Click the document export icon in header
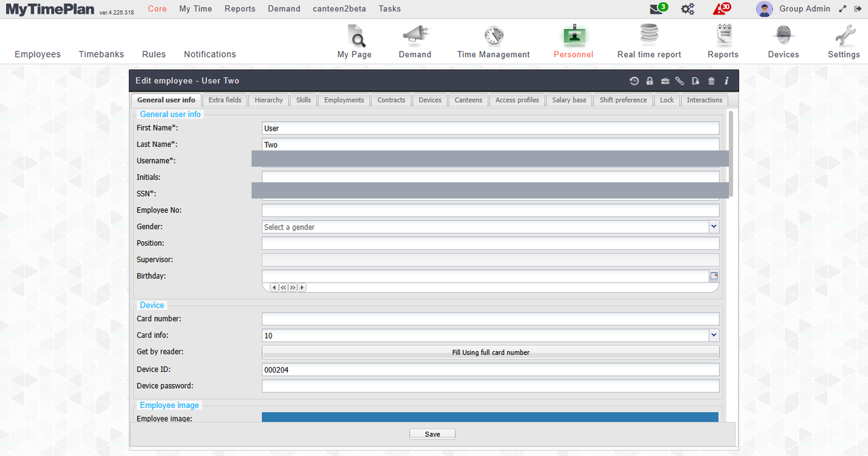This screenshot has height=456, width=868. pos(696,81)
